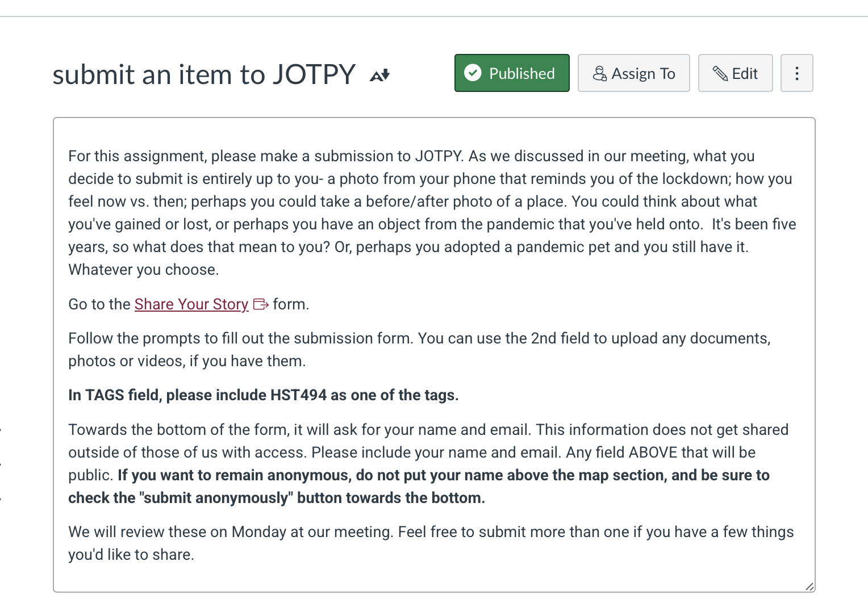Screen dimensions: 868x612
Task: Click the words "Go to the" before the link
Action: point(99,304)
